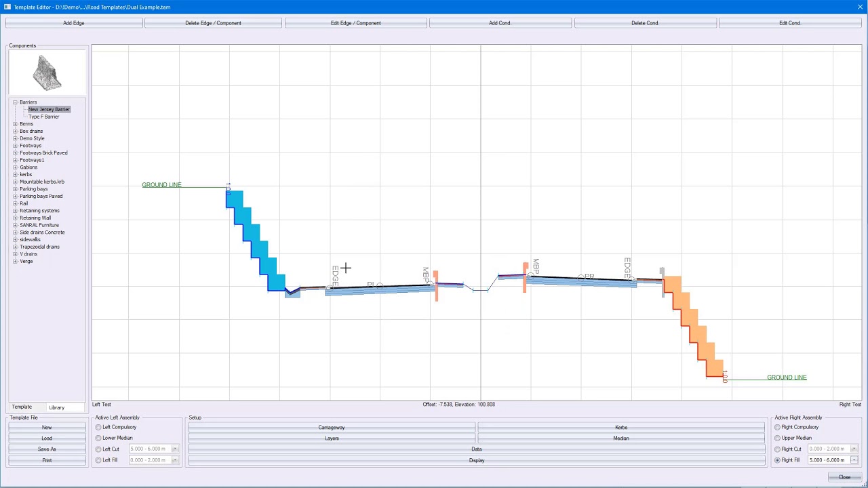The image size is (868, 488).
Task: Select Lower Median radio button
Action: point(98,439)
